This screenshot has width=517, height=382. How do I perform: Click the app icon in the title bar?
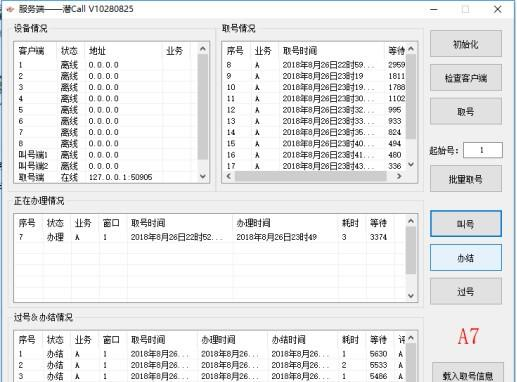[x=10, y=9]
